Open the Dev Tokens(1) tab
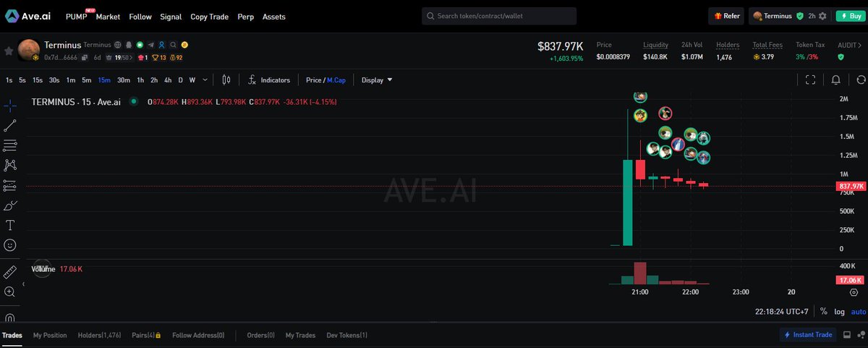The width and height of the screenshot is (868, 348). tap(346, 335)
